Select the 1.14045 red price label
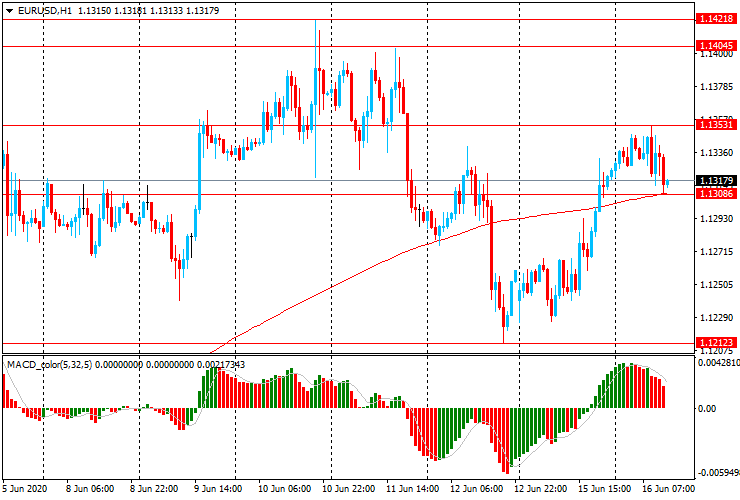This screenshot has height=500, width=740. pyautogui.click(x=716, y=46)
